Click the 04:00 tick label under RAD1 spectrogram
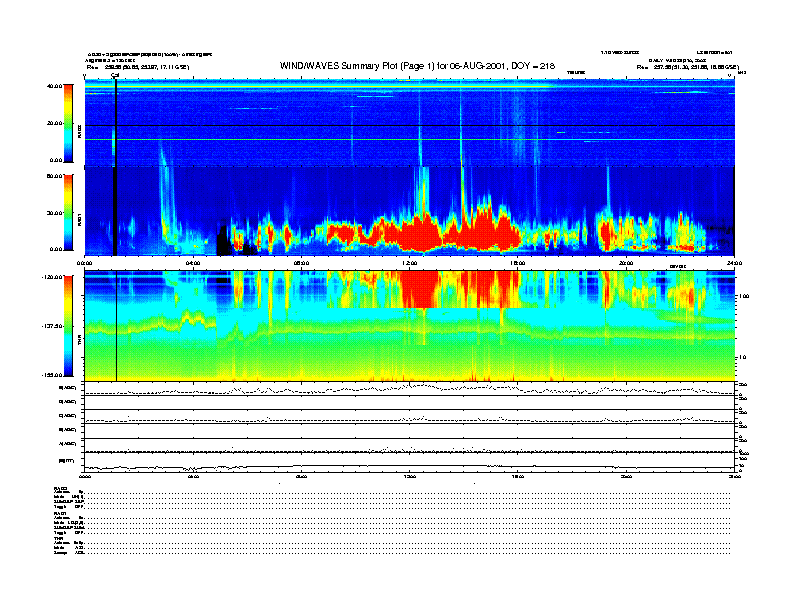792x612 pixels. [193, 263]
